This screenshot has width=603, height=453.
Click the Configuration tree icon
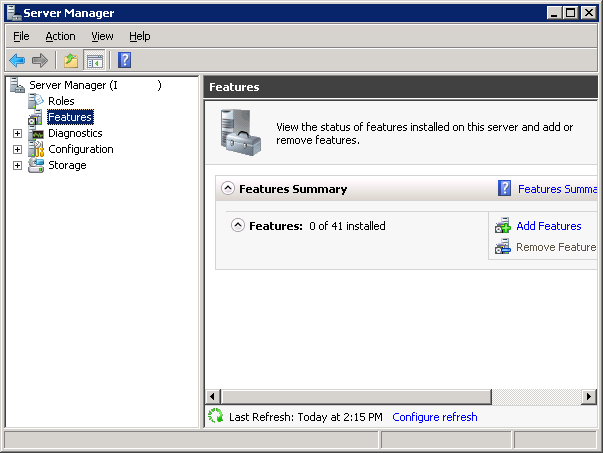pos(36,149)
